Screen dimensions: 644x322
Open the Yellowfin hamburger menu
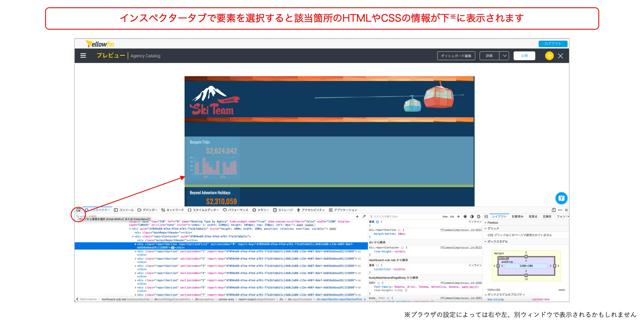pos(83,56)
